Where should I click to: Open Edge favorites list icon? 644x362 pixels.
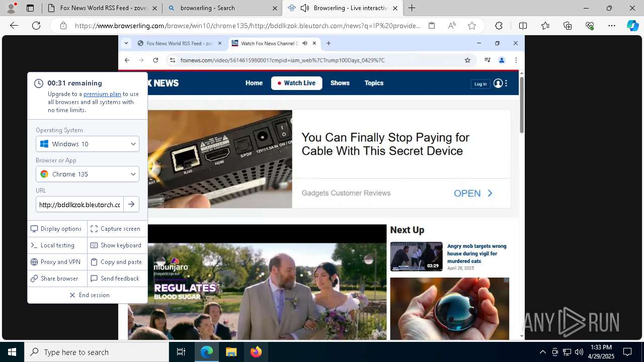click(x=545, y=26)
